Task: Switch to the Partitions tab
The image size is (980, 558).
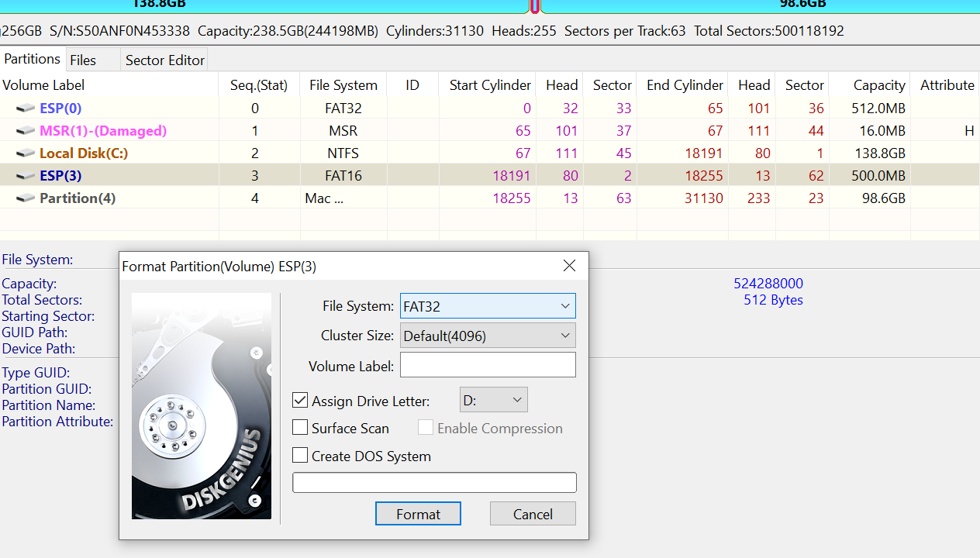Action: click(32, 59)
